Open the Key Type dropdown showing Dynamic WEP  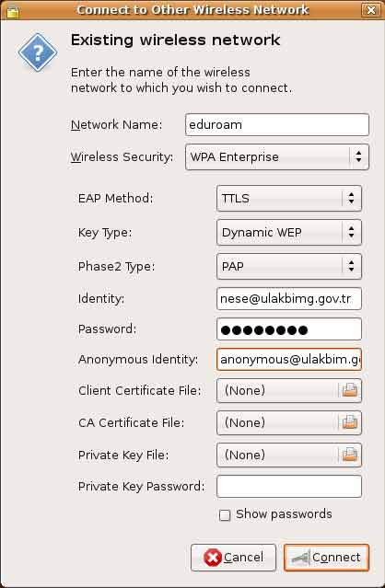click(289, 233)
